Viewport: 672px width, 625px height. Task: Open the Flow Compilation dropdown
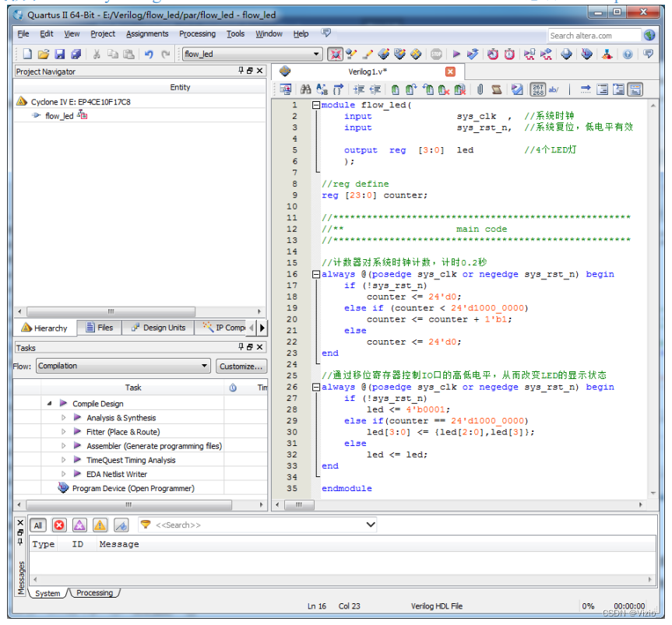204,366
